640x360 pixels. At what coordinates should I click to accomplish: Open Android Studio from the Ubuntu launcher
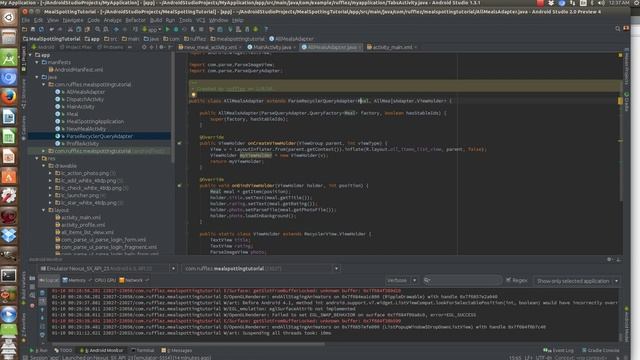[9, 58]
